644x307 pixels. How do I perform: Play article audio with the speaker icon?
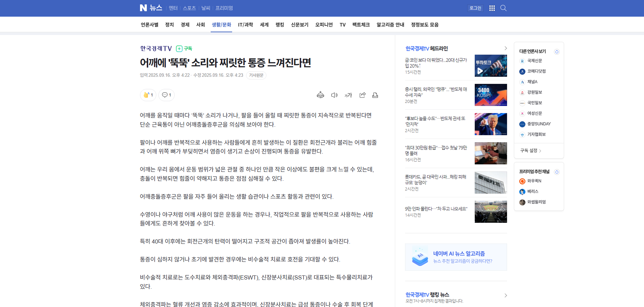[334, 95]
